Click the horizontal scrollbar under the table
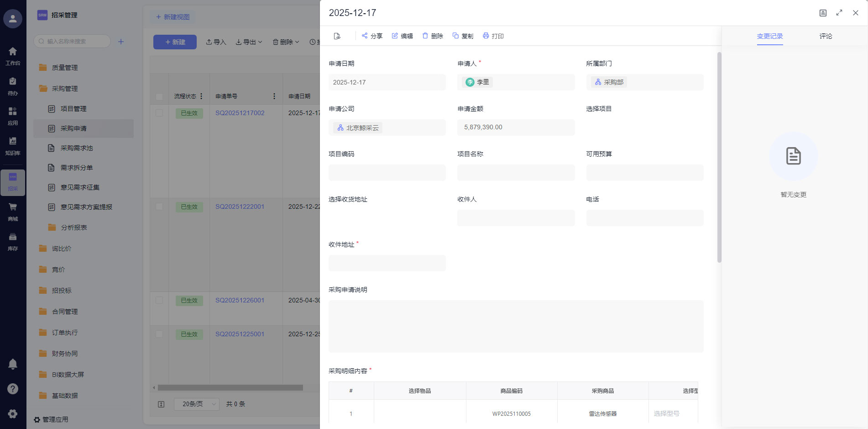868x429 pixels. coord(230,387)
